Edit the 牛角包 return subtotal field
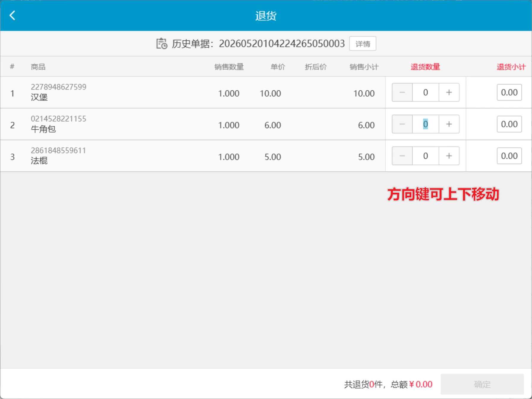 pos(509,124)
